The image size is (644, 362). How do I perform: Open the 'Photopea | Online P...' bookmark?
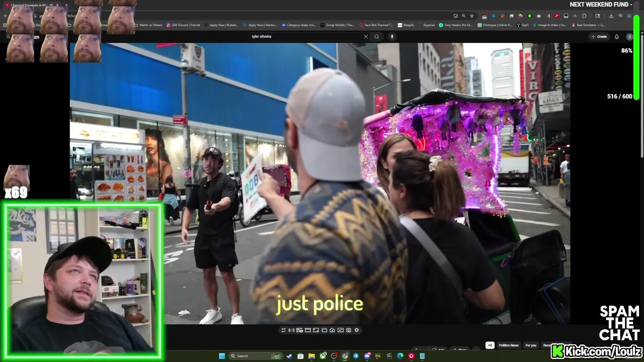(495, 25)
